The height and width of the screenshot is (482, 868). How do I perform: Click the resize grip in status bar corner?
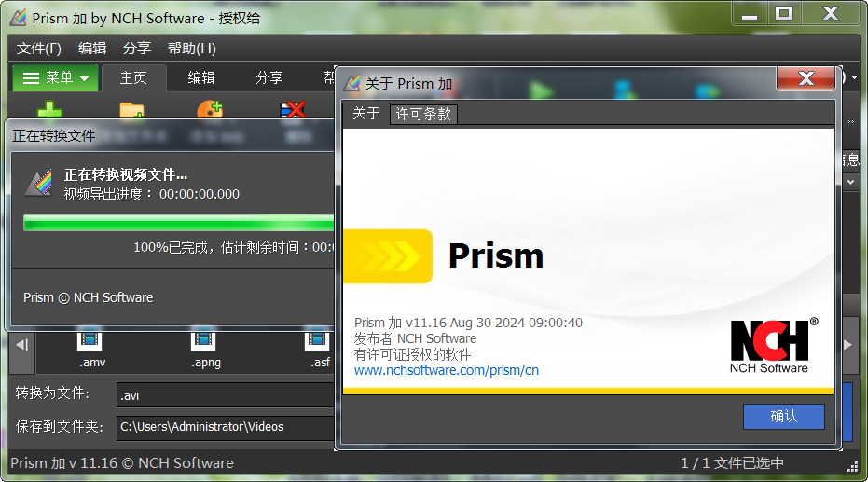coord(853,467)
